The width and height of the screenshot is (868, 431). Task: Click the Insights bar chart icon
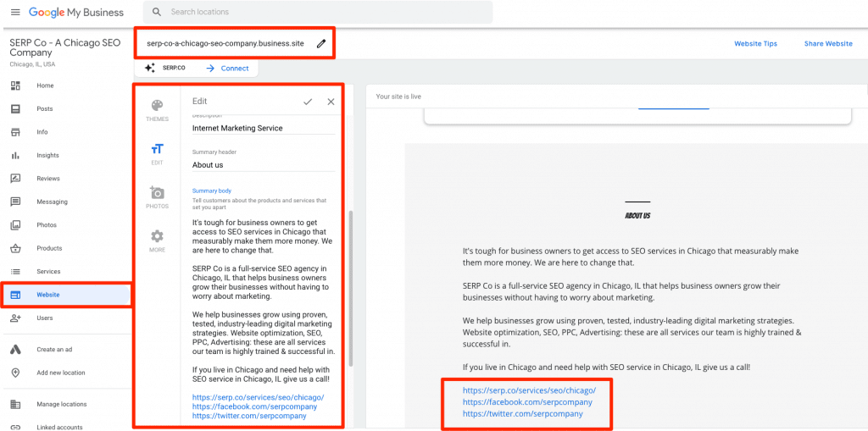click(x=15, y=156)
